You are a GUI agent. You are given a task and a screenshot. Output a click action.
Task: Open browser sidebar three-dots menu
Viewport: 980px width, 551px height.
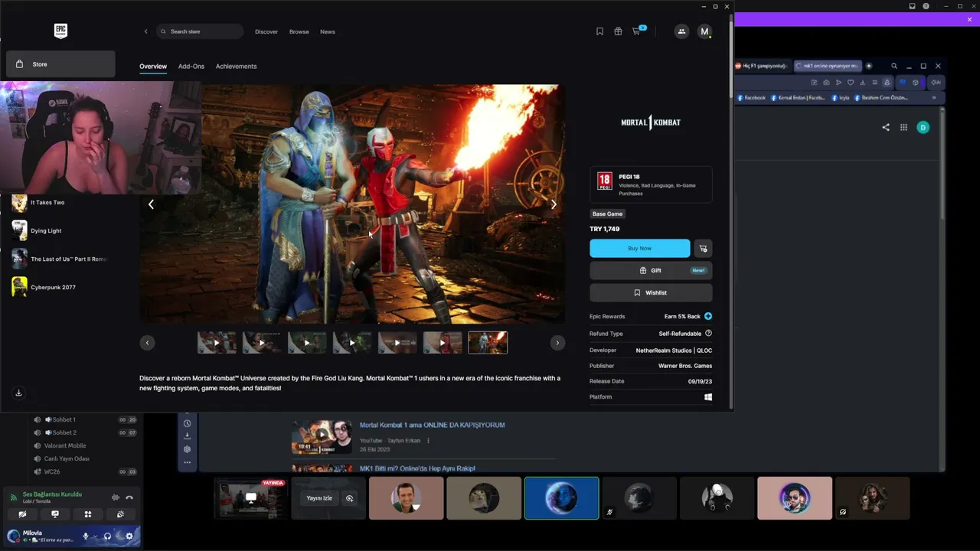click(x=187, y=462)
